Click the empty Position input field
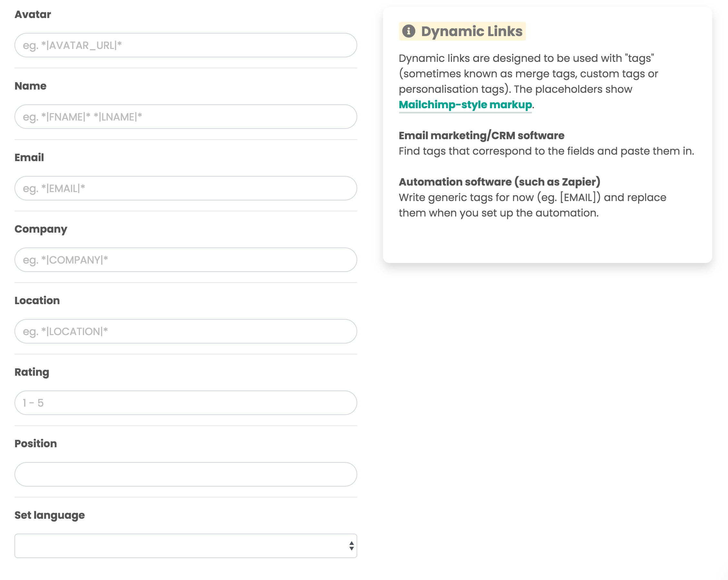The image size is (728, 580). pos(186,474)
